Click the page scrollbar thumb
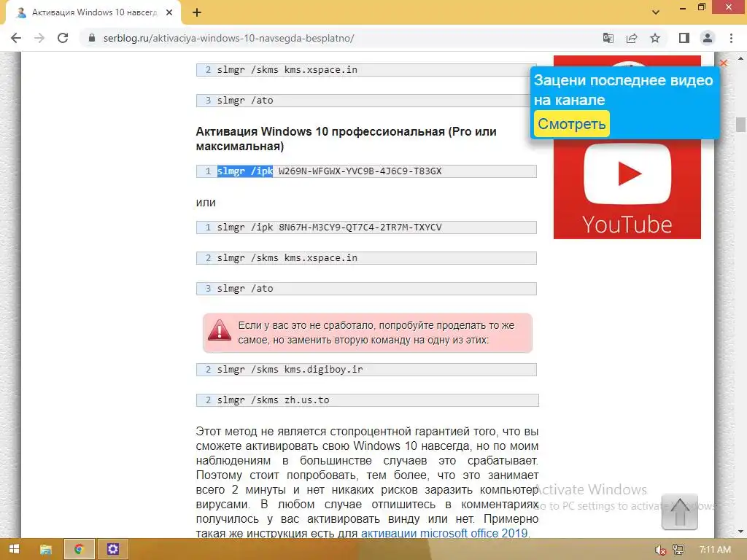The image size is (747, 560). tap(740, 124)
